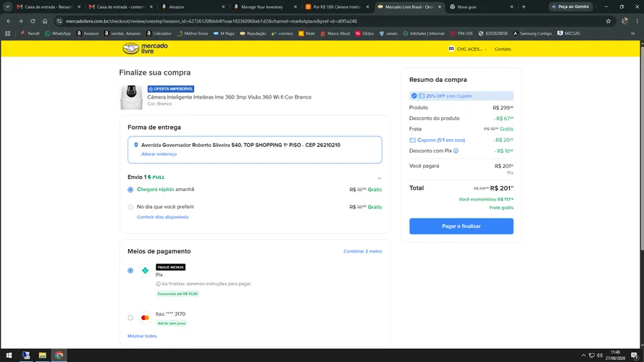Open the WhatsApp bookmark

pyautogui.click(x=58, y=33)
